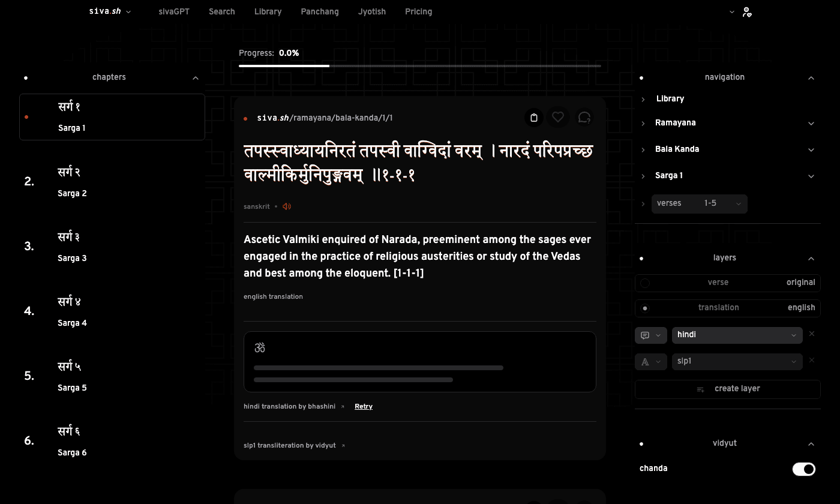Open the ask-question chat bubble icon

coord(584,118)
